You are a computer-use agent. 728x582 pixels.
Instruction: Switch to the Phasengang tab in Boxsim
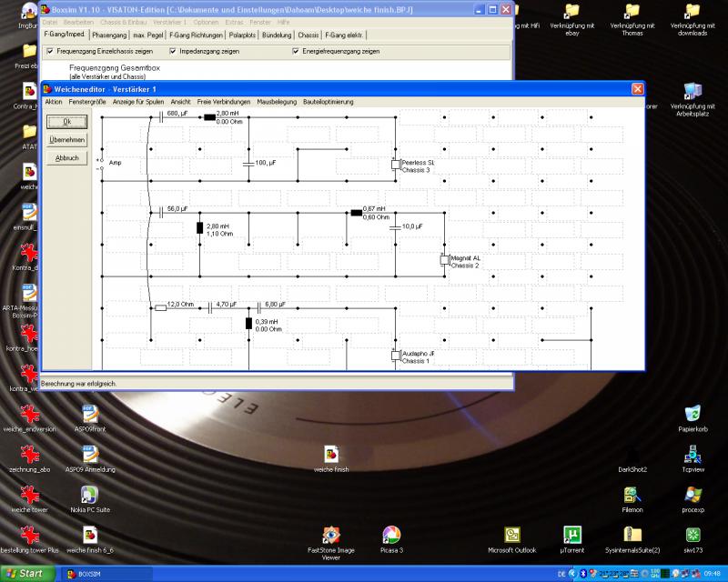109,35
